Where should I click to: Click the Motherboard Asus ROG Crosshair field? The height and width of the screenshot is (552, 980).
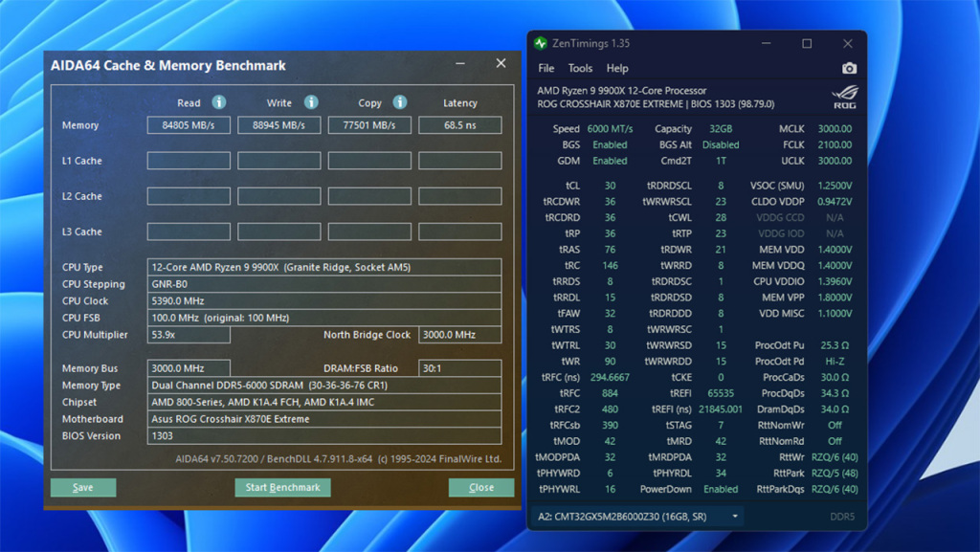(x=323, y=419)
